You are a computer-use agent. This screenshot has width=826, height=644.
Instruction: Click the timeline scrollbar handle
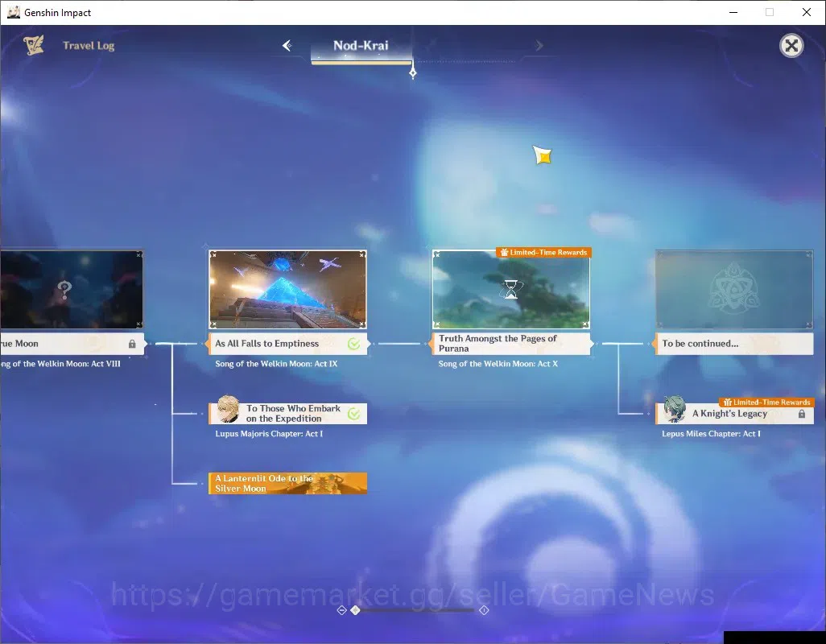pos(356,609)
